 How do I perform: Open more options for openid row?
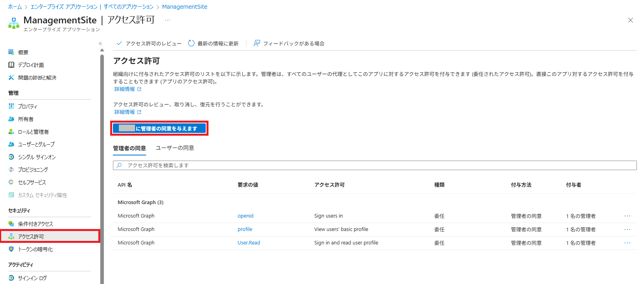tap(627, 216)
